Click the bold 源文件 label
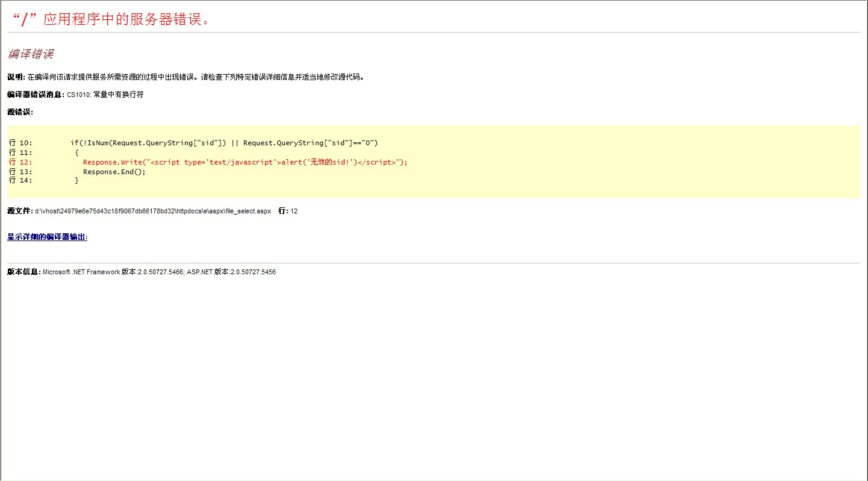The image size is (868, 481). tap(20, 212)
